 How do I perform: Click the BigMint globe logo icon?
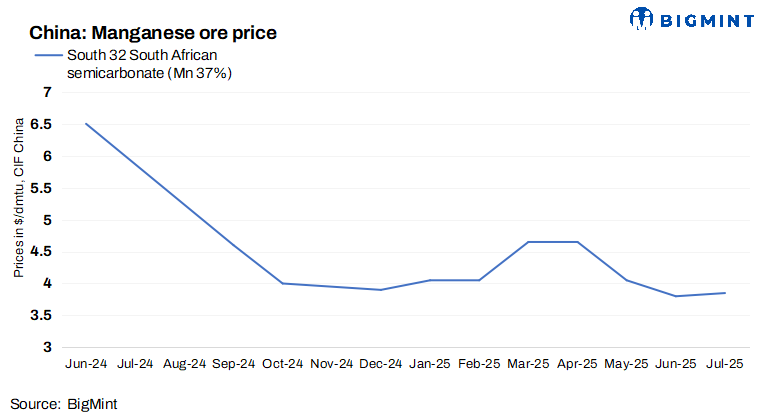(641, 18)
